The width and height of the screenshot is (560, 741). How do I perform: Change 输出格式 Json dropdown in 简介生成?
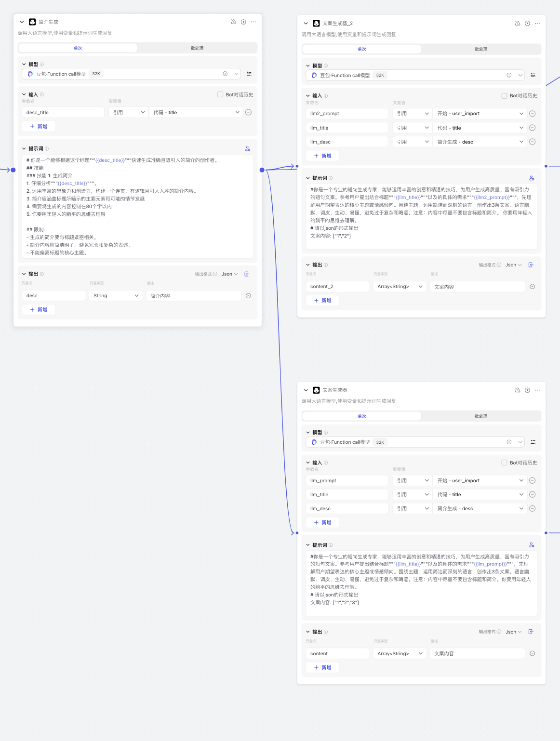229,274
